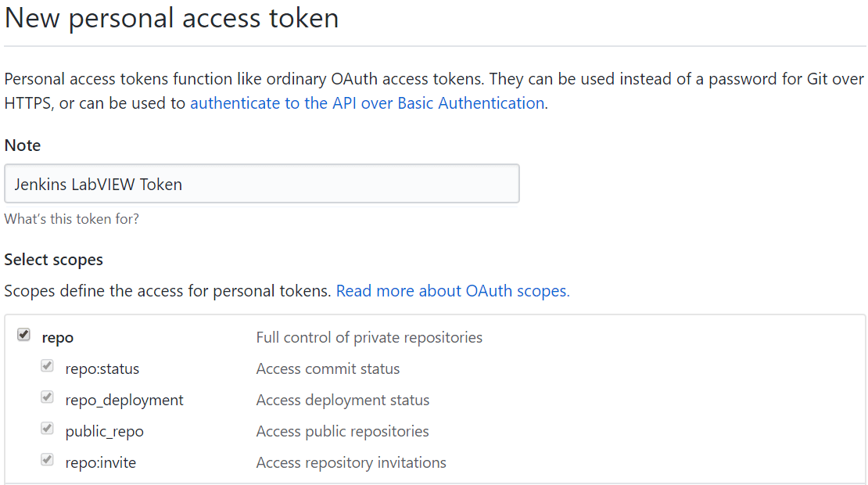Click the New personal access token heading
The image size is (868, 485).
(x=172, y=18)
